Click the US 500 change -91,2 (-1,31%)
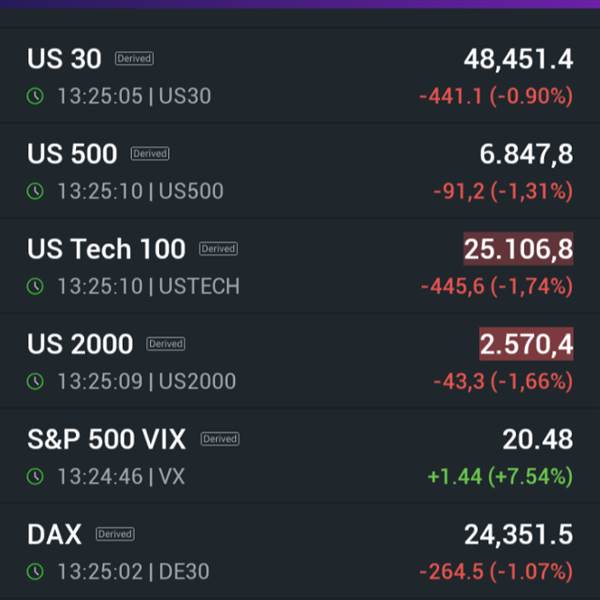The image size is (600, 600). pyautogui.click(x=503, y=191)
